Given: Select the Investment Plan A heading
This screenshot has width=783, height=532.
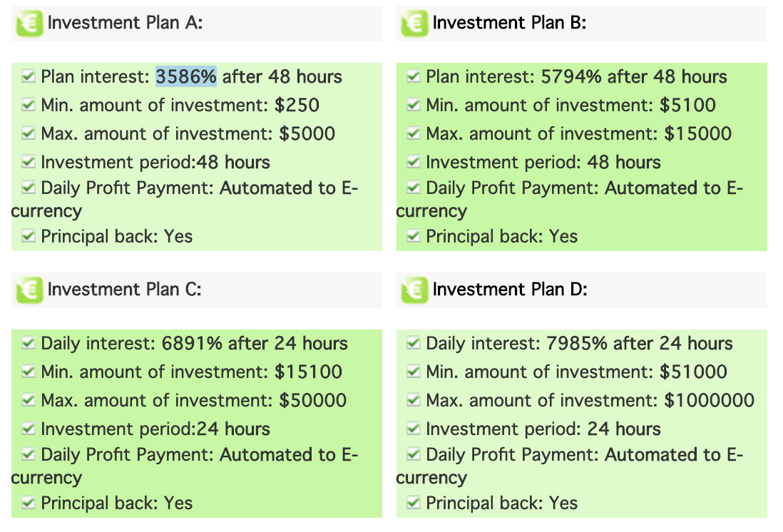Looking at the screenshot, I should (126, 23).
